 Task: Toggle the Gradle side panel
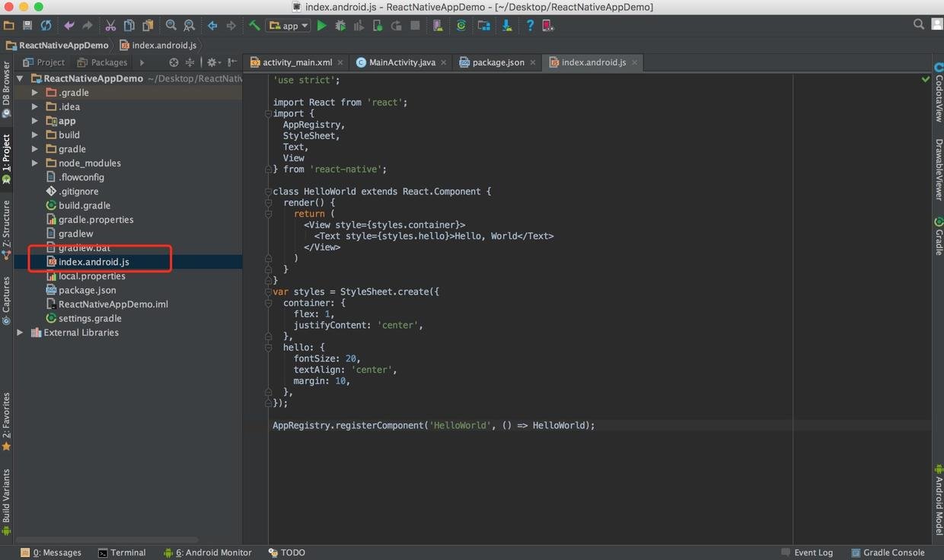coord(938,236)
